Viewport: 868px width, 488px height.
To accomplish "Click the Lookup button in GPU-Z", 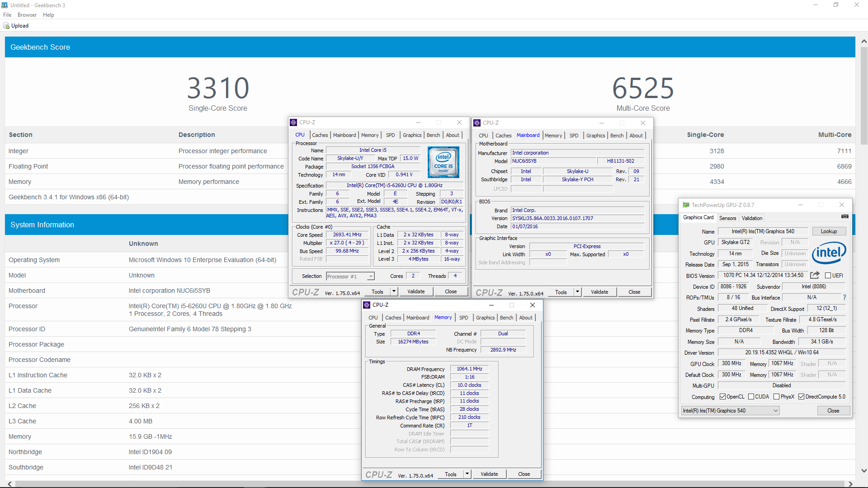I will 828,231.
